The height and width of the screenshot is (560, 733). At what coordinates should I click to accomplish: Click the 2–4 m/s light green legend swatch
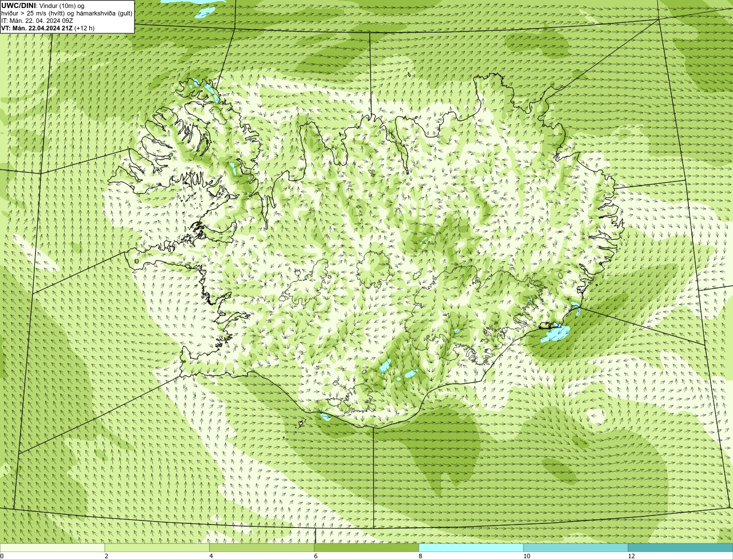coord(157,548)
